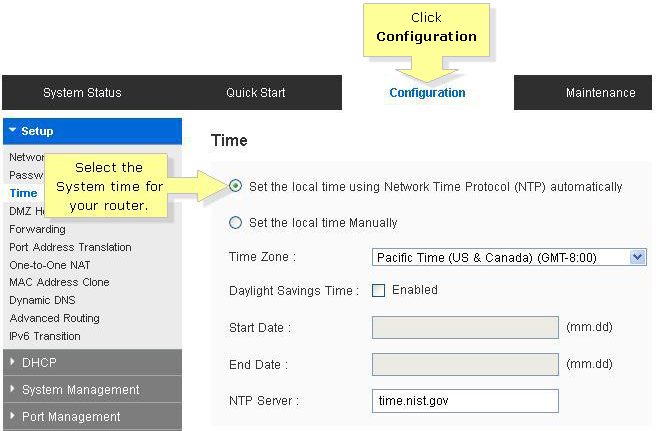This screenshot has height=431, width=657.
Task: Select Set the local time Manually
Action: click(235, 222)
